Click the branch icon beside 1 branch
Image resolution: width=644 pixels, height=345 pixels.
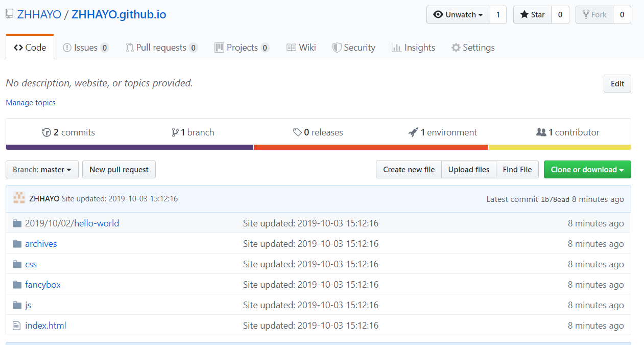[175, 132]
